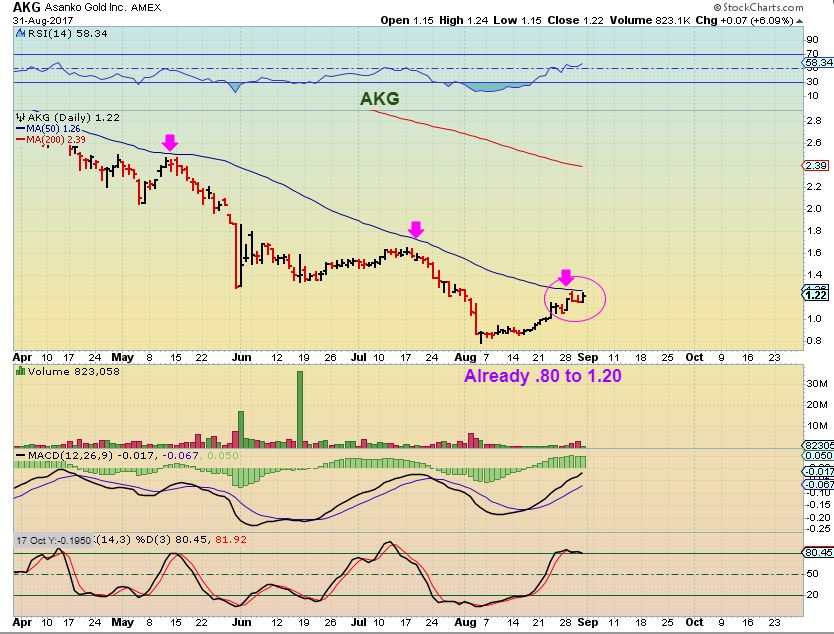Click the chart date 31-Aug-2017

[43, 21]
